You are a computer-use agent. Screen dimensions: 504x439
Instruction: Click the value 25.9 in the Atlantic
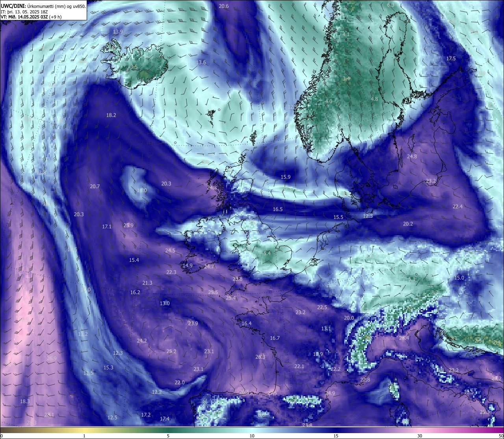coord(128,225)
